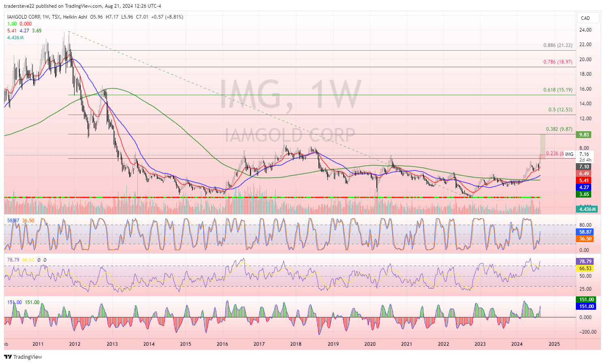Click the 2020 label on time axis
Image resolution: width=605 pixels, height=364 pixels.
[370, 344]
